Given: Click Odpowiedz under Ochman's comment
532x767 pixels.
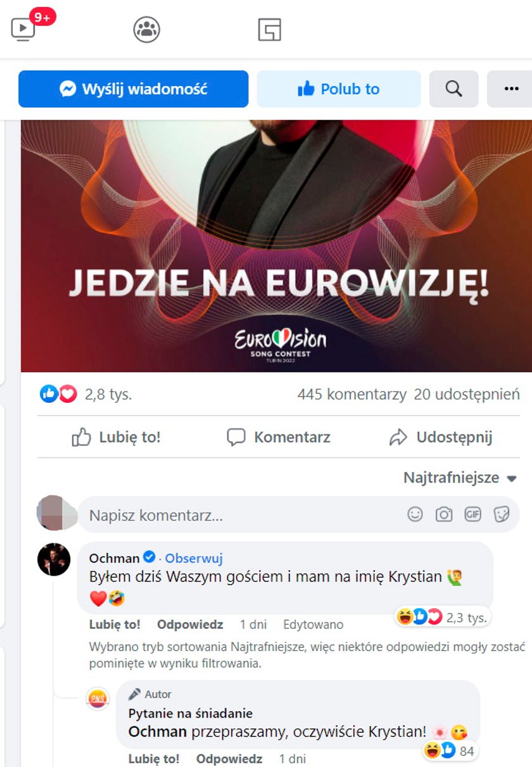Looking at the screenshot, I should [x=190, y=624].
